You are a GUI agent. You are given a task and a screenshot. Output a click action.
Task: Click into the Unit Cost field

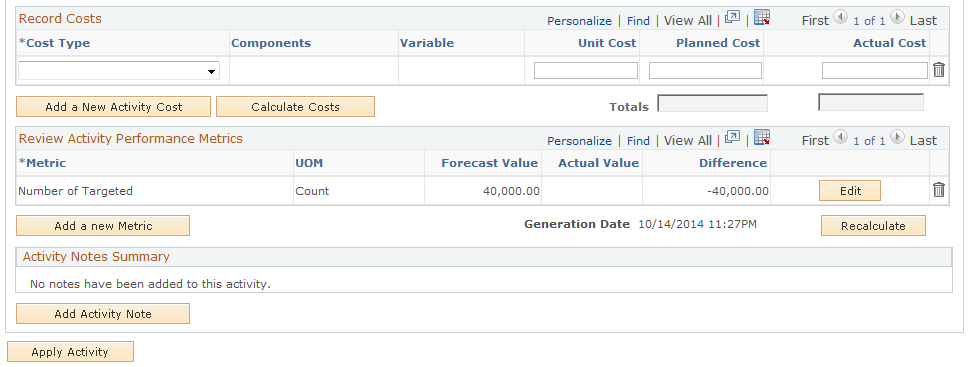[586, 71]
